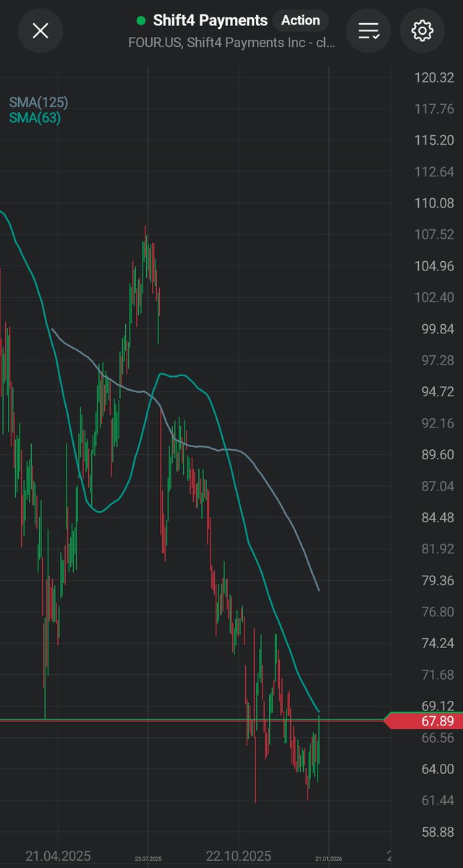
Task: Tap the FOUR.US subtitle text
Action: [x=231, y=43]
